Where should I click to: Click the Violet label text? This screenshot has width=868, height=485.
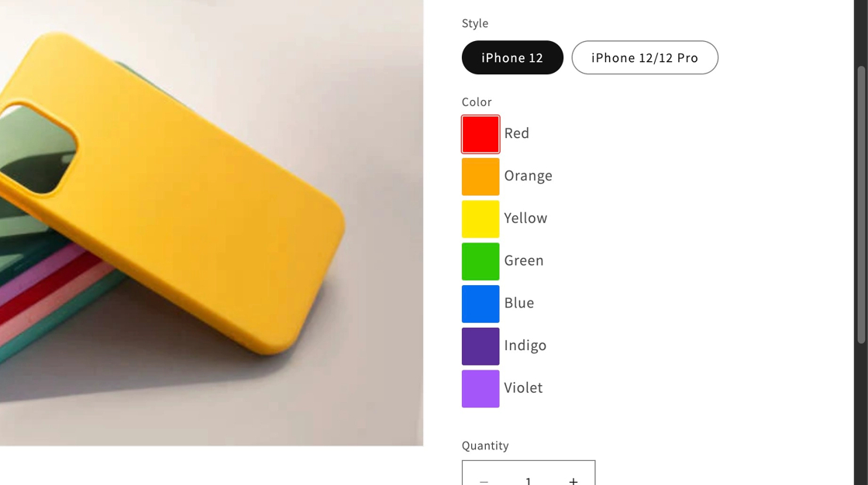point(523,387)
